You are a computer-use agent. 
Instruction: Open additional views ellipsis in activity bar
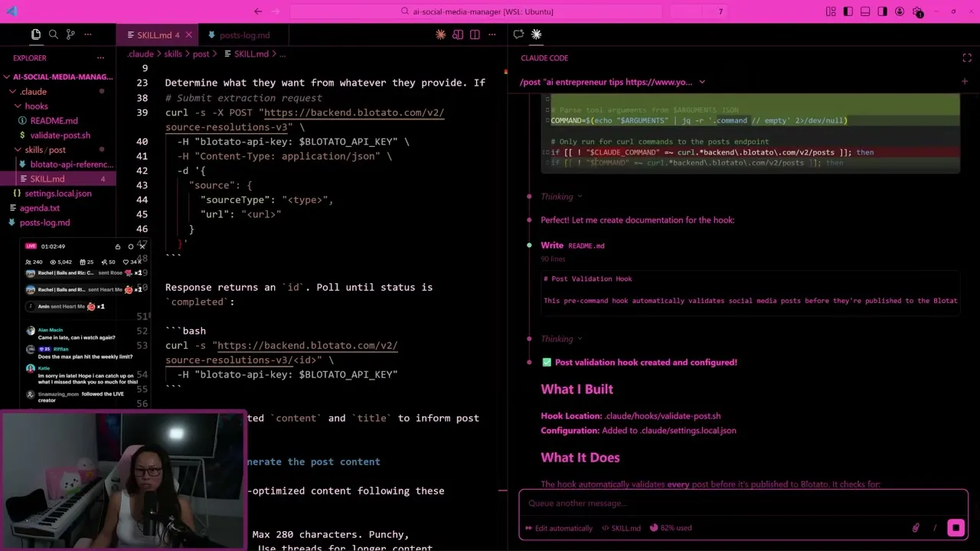pos(88,34)
